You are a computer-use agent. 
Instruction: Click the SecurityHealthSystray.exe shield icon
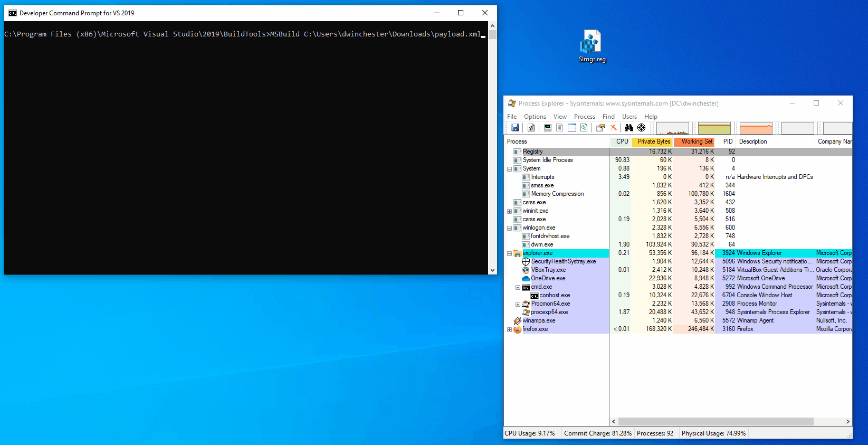coord(526,261)
